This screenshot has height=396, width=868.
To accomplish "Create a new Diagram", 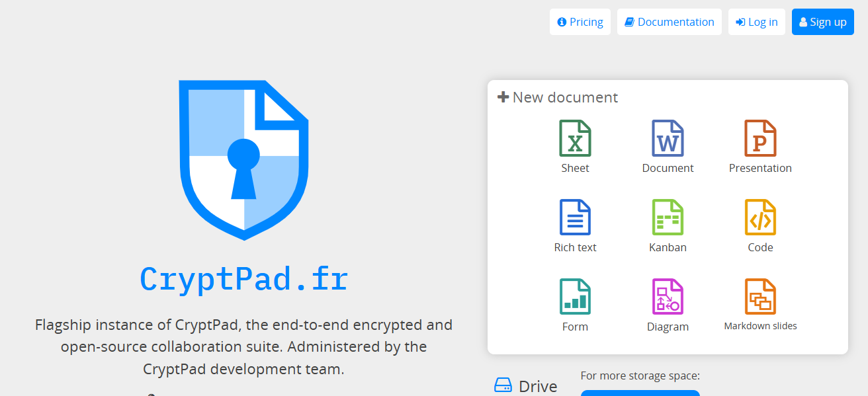I will [668, 305].
